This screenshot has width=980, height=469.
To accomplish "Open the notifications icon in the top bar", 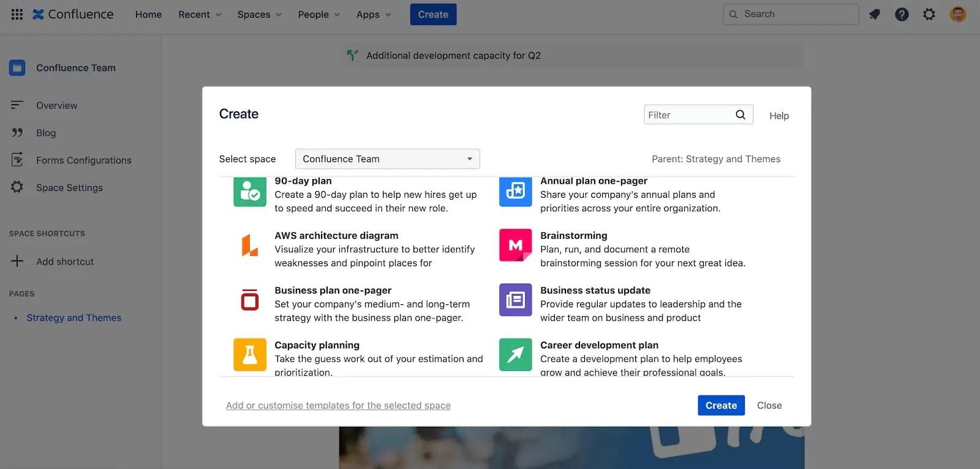I will tap(875, 14).
